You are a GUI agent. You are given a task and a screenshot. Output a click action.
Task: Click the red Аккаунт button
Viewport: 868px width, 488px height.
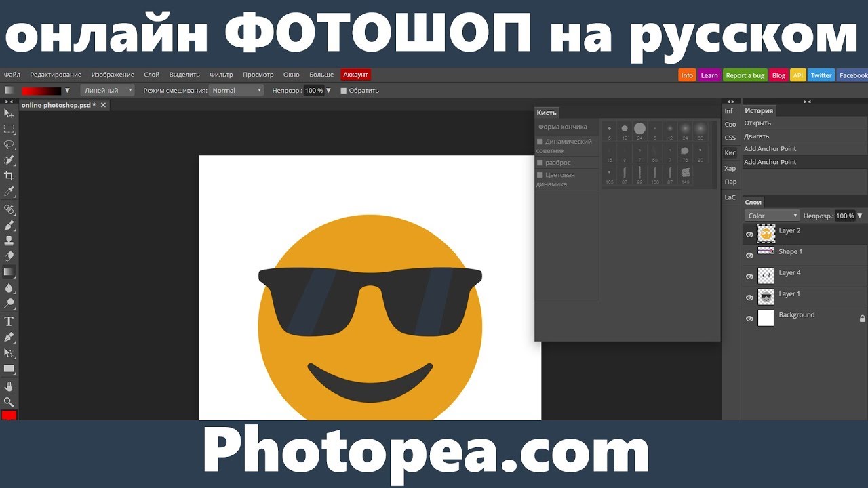(356, 75)
